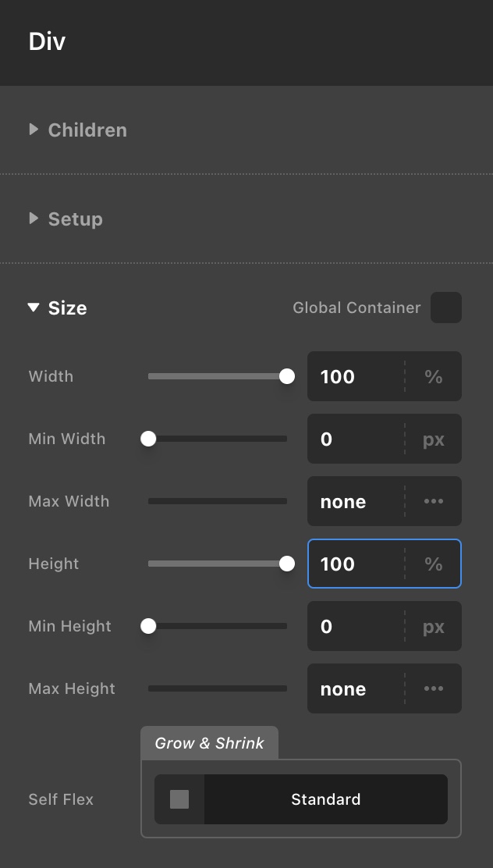Open the Min Width px unit selector
Viewport: 493px width, 868px height.
pyautogui.click(x=434, y=439)
